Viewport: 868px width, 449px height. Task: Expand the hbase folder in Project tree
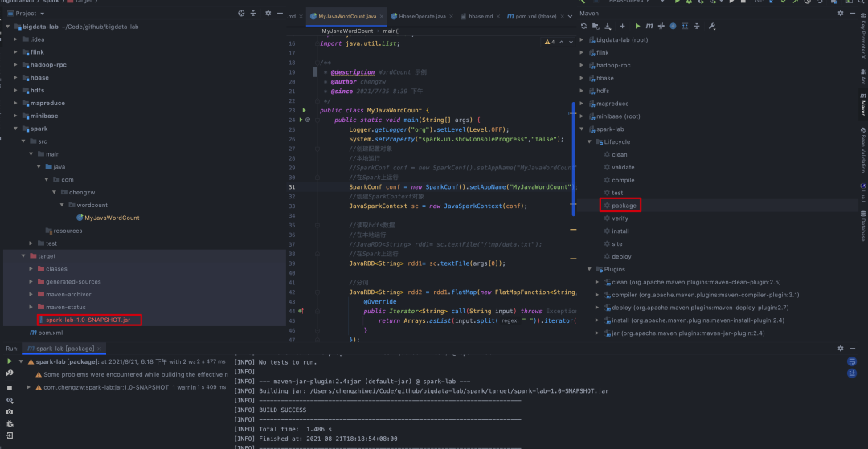(x=15, y=77)
